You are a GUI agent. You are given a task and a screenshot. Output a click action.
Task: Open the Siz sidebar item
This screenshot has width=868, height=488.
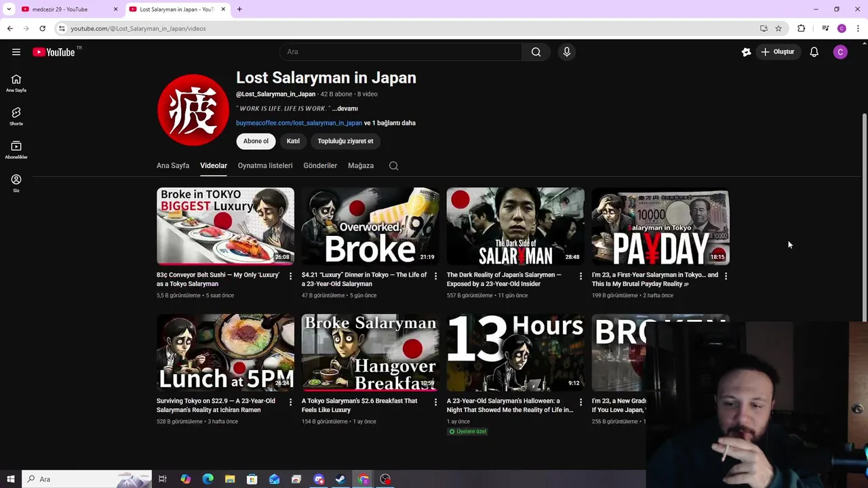(16, 183)
